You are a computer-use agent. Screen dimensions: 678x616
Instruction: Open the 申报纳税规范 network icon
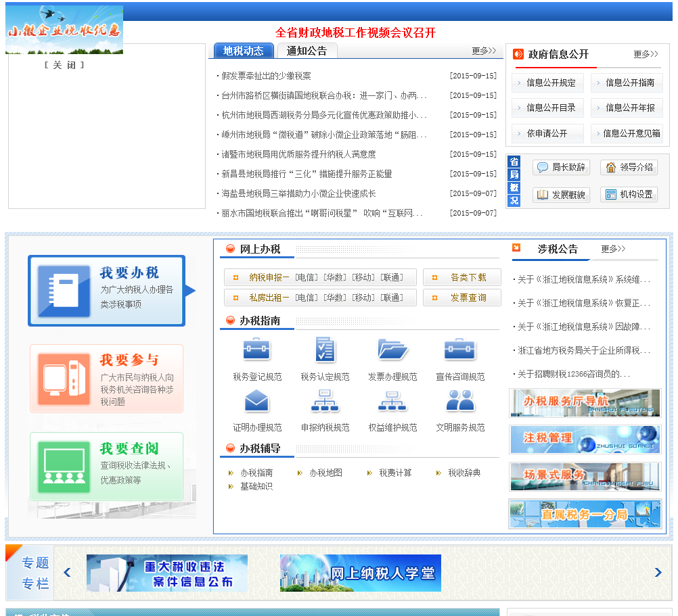pyautogui.click(x=325, y=400)
